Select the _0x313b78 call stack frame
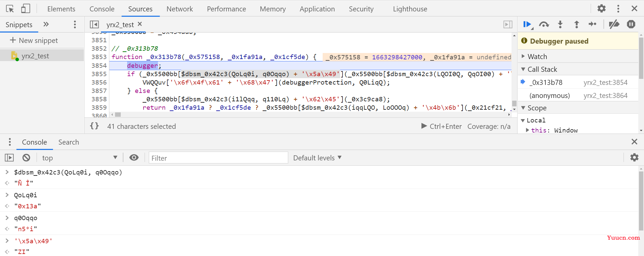 [578, 82]
